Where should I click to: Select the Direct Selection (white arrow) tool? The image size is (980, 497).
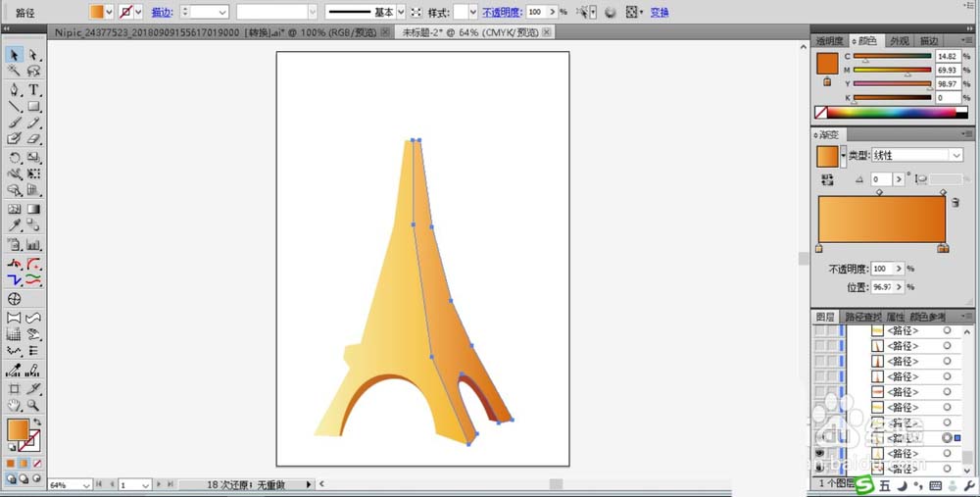[33, 55]
